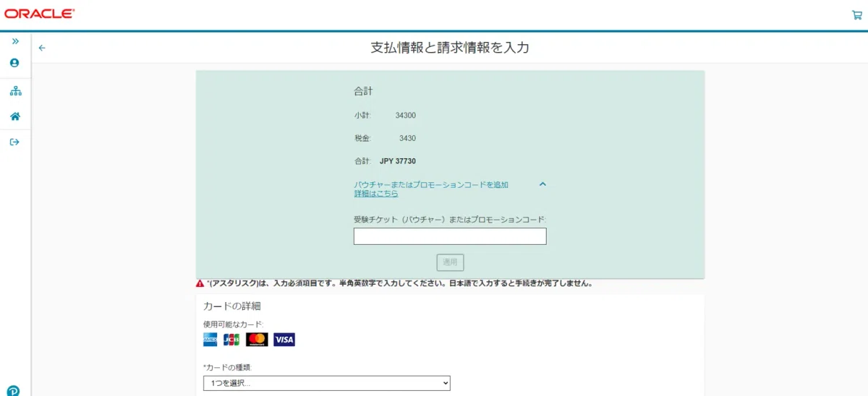The image size is (868, 396).
Task: Select the total JPY 37730 text
Action: coord(398,161)
